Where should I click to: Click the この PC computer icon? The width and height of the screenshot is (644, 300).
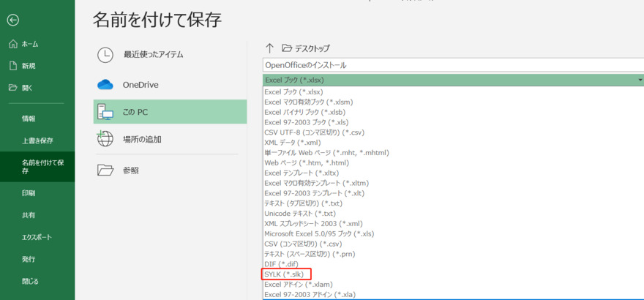105,112
